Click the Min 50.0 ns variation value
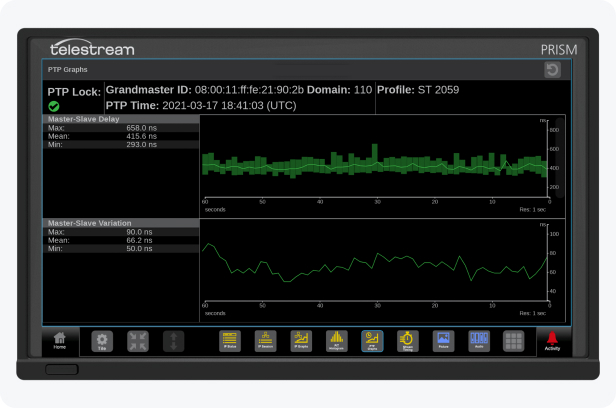 [x=139, y=249]
